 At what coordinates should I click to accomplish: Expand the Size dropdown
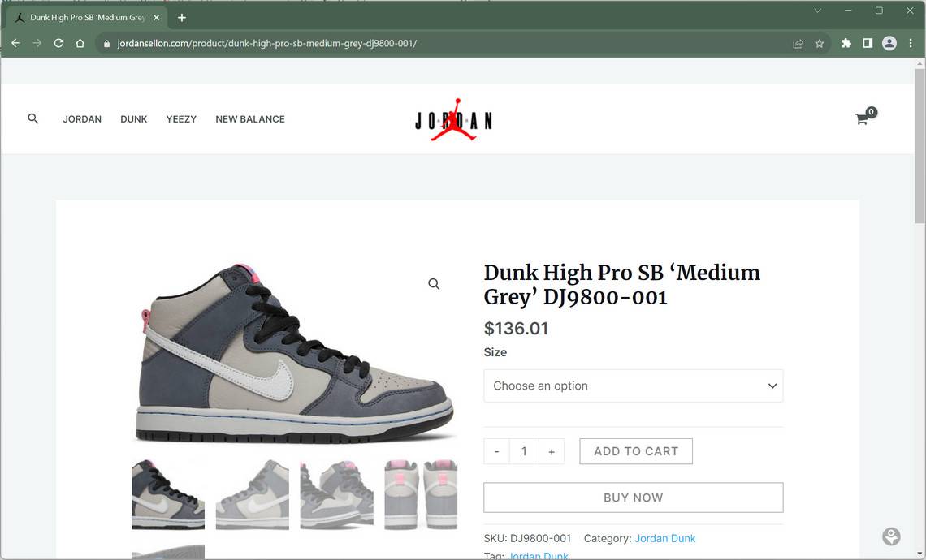[633, 386]
